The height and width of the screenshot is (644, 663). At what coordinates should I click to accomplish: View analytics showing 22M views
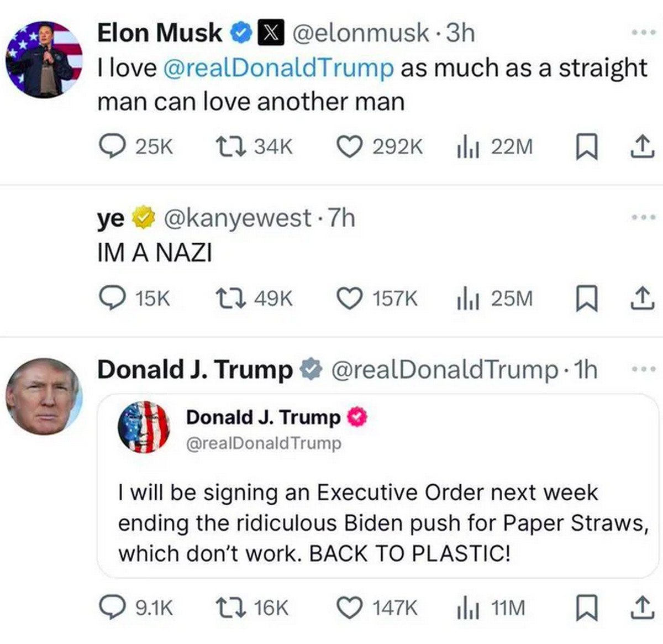494,147
